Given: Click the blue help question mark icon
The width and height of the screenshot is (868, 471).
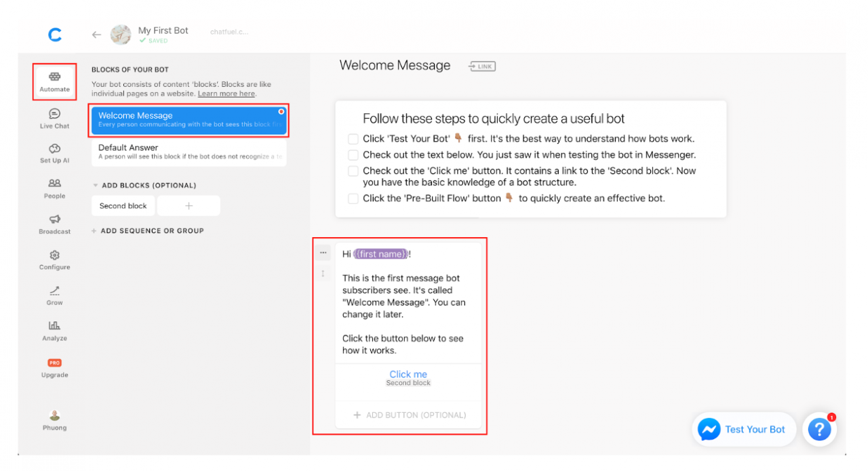Looking at the screenshot, I should [819, 429].
